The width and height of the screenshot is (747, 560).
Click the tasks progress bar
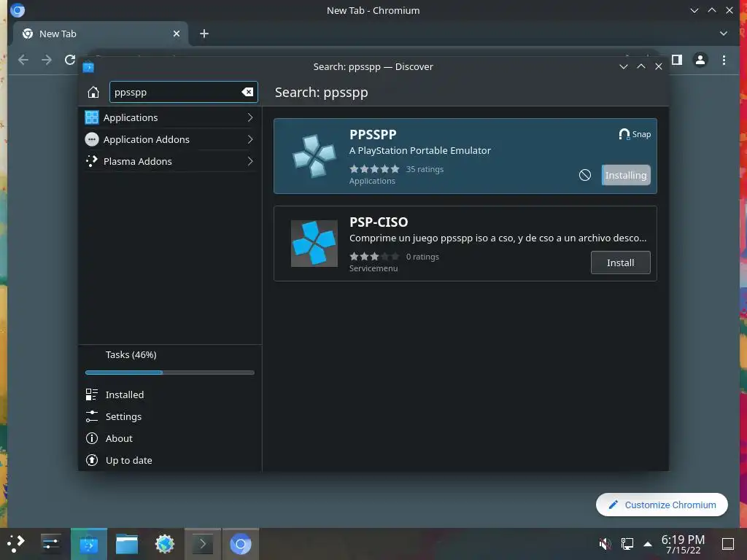click(170, 373)
